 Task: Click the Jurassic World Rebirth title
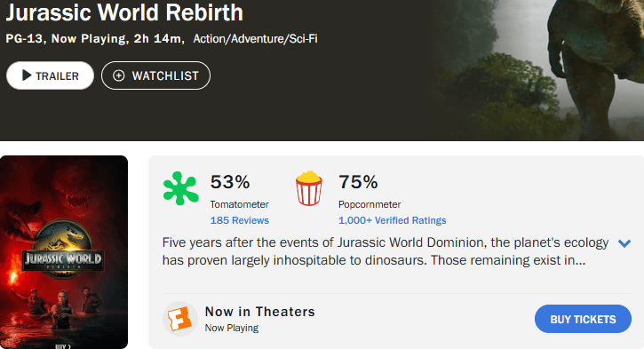pyautogui.click(x=124, y=12)
